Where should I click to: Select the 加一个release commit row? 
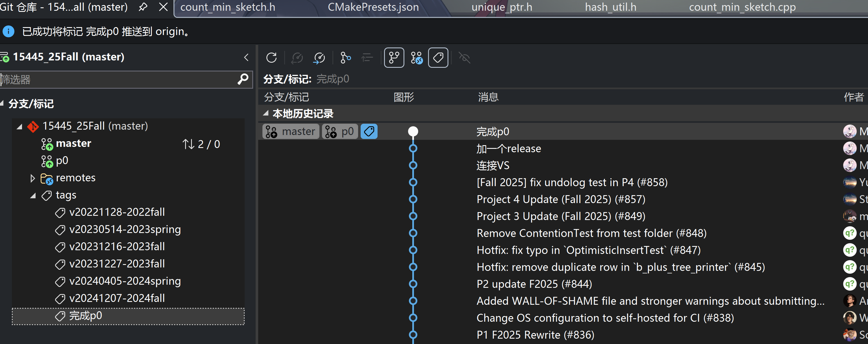[x=508, y=148]
